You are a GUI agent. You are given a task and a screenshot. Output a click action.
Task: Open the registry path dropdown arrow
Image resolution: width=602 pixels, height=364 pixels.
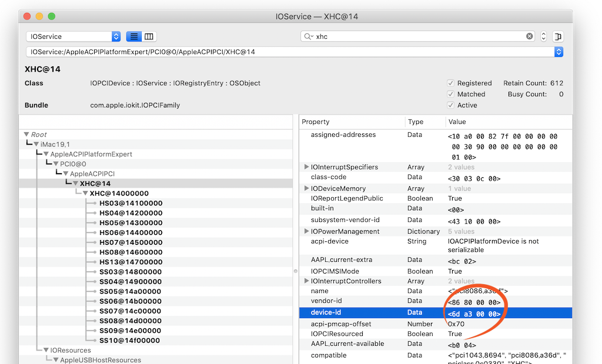tap(558, 52)
